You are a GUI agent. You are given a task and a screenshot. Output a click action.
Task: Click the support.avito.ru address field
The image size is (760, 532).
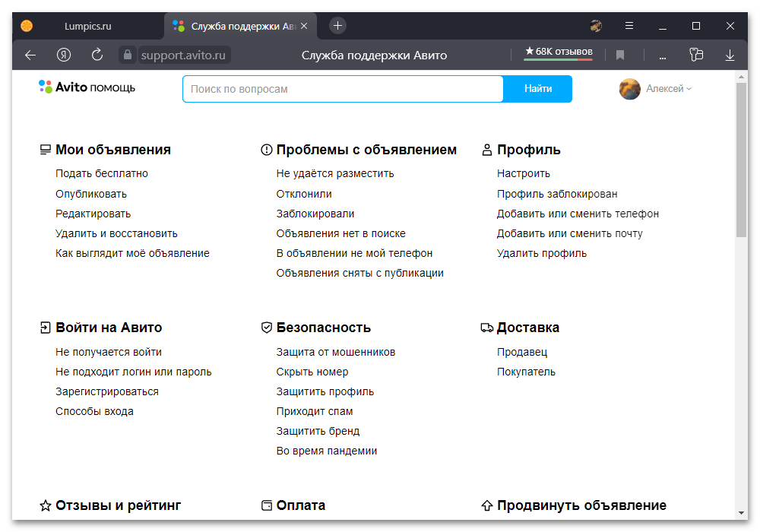click(x=183, y=55)
